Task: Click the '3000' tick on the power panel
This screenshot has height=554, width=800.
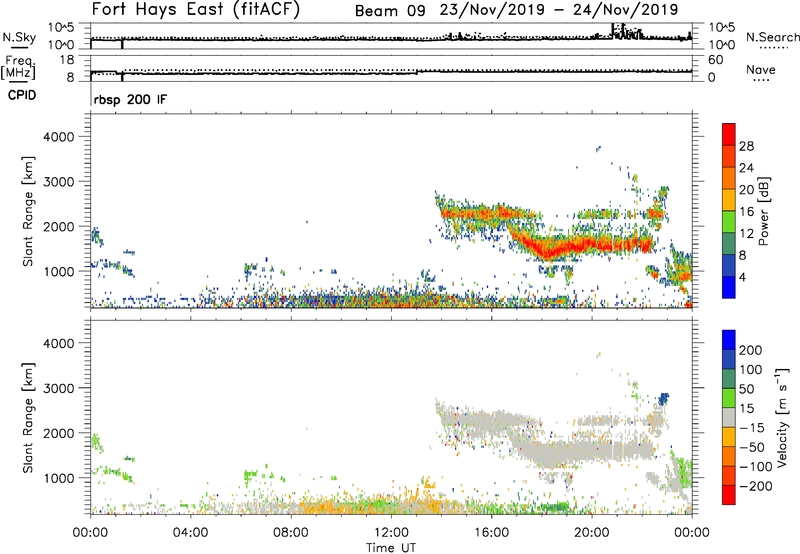Action: (x=59, y=182)
